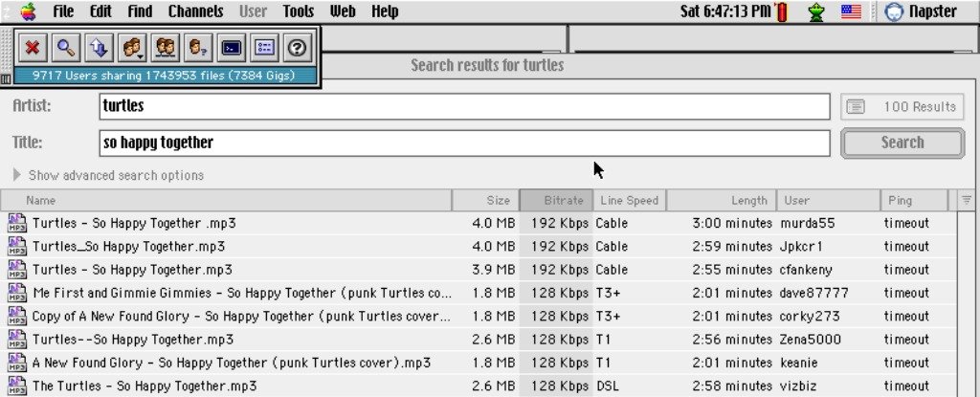Expand Show advanced search options triangle

pos(17,175)
